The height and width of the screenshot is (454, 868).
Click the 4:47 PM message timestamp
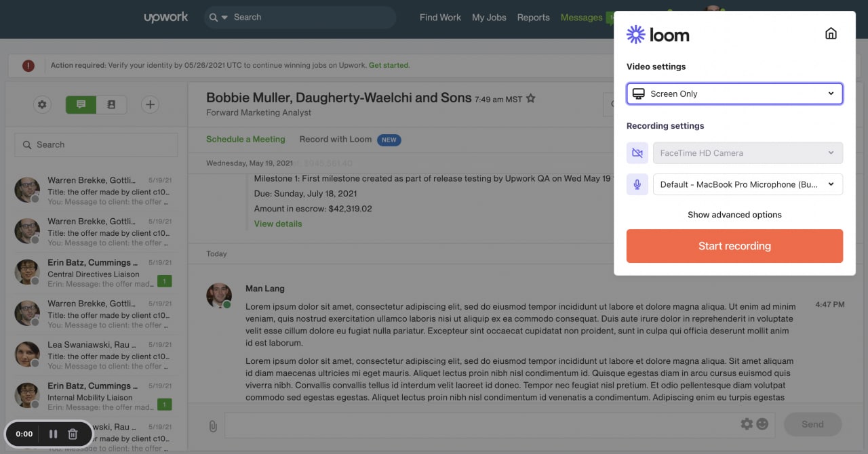pyautogui.click(x=830, y=305)
